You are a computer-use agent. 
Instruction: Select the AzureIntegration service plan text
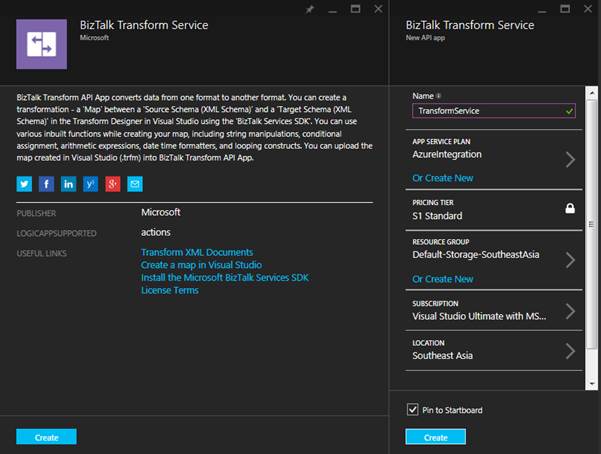pyautogui.click(x=447, y=155)
